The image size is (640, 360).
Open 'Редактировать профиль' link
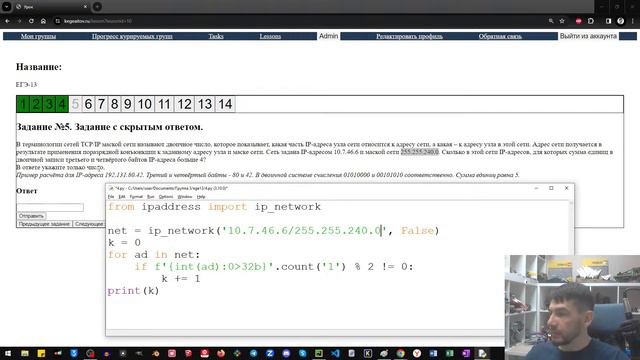(x=409, y=36)
